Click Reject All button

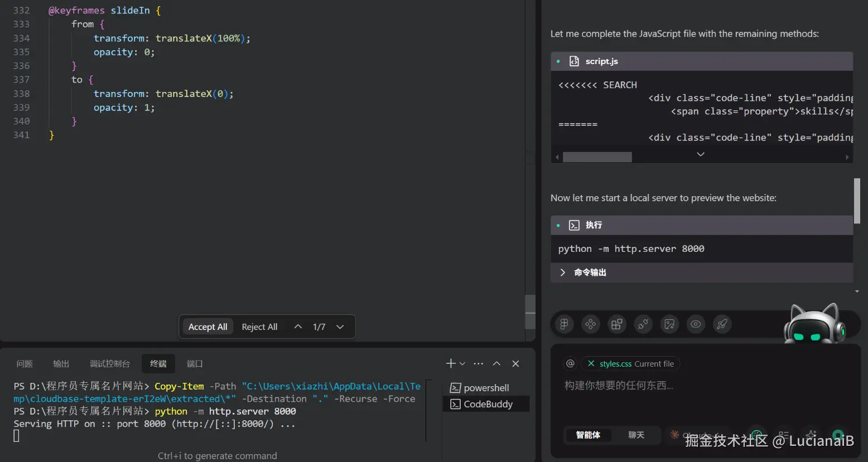pyautogui.click(x=259, y=327)
